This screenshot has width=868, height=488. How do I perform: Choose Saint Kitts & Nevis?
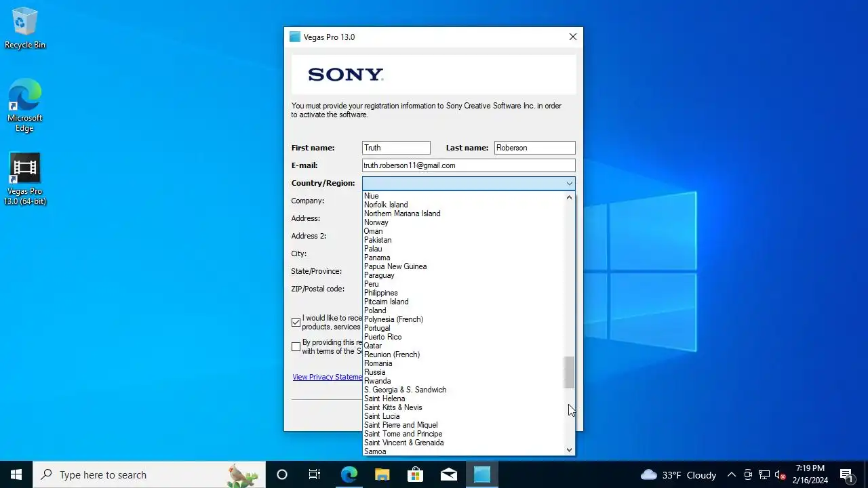(x=463, y=407)
